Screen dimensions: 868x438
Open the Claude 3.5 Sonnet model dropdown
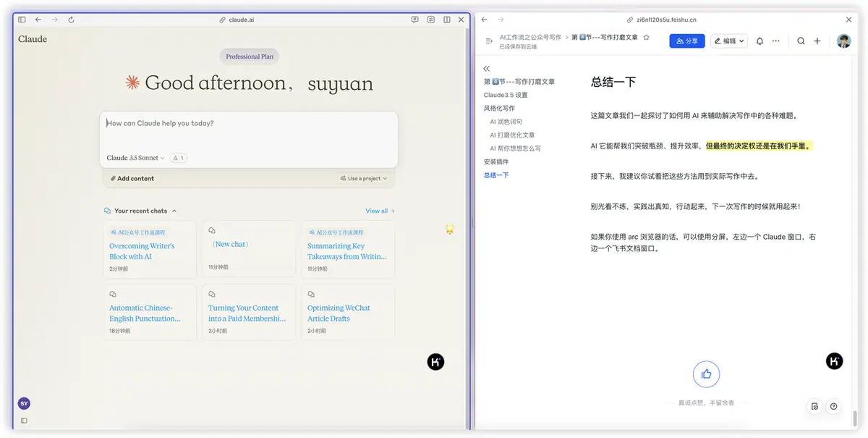coord(136,158)
